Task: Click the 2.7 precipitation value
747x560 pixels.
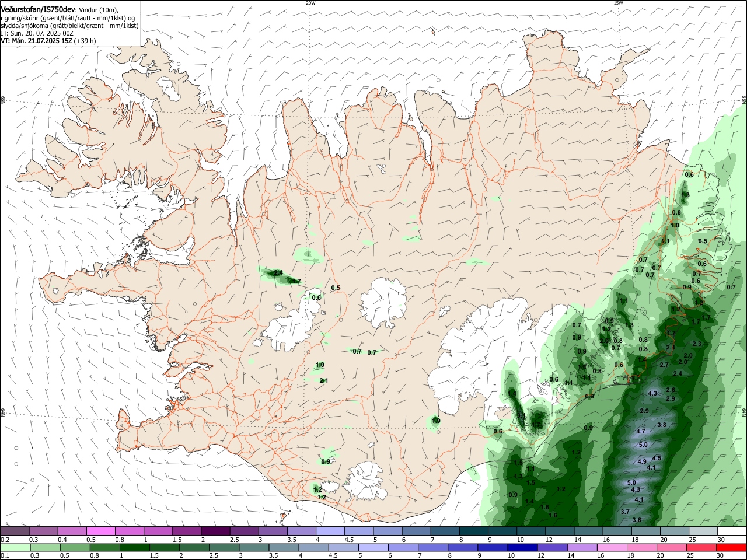Action: pos(664,365)
